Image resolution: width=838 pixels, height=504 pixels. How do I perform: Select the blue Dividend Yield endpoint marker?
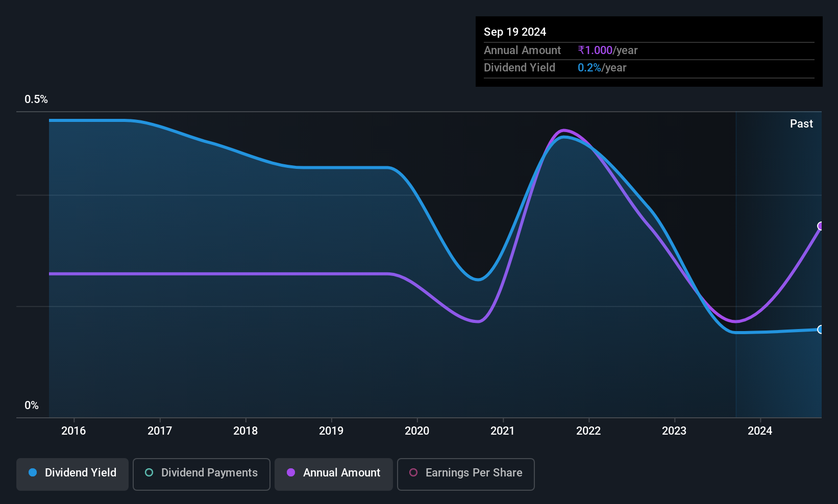821,330
